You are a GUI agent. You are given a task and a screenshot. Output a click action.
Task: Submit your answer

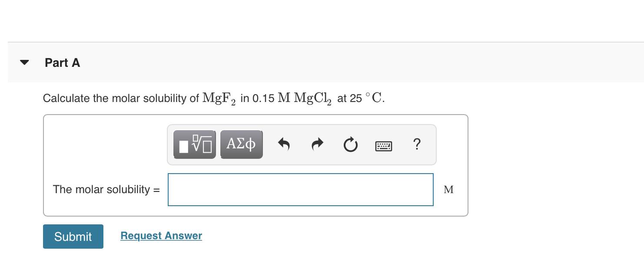73,236
